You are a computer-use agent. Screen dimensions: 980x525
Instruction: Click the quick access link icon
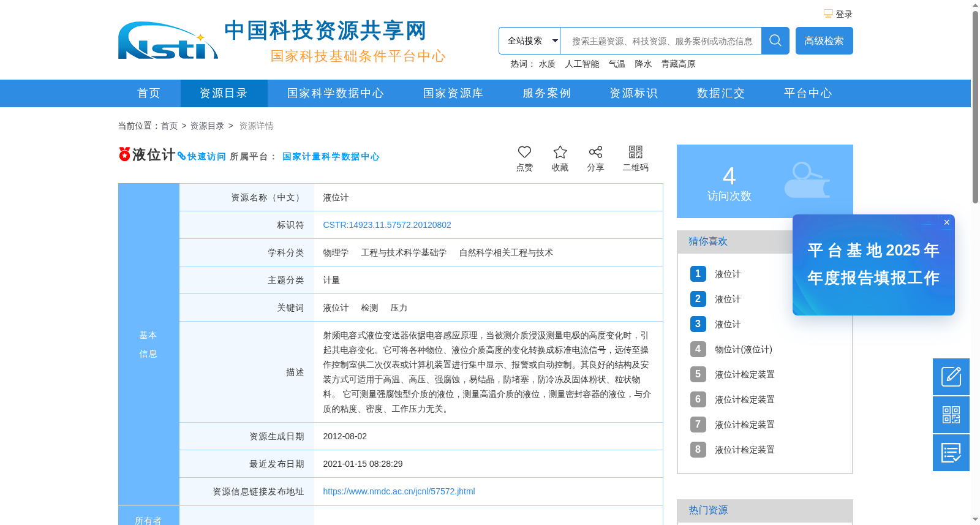click(x=182, y=156)
